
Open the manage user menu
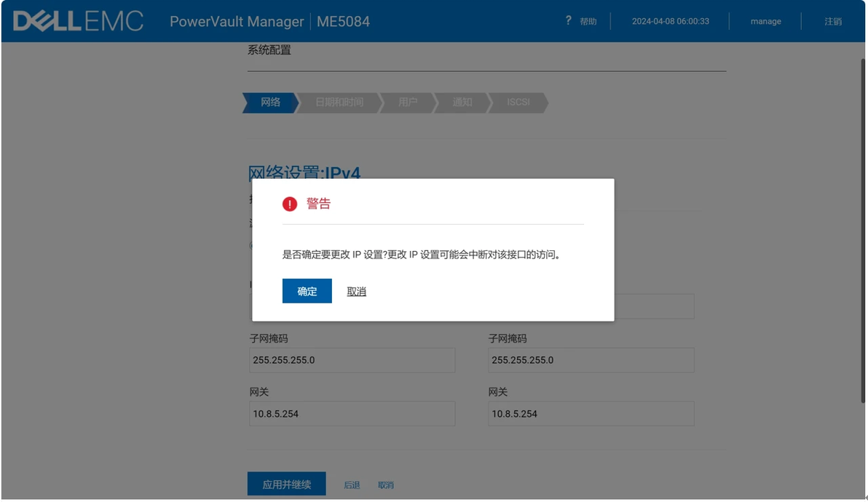[765, 21]
